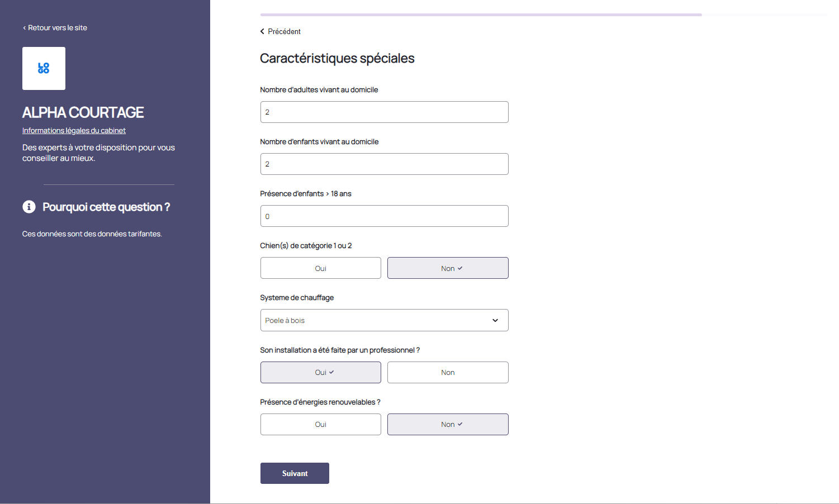Select Non for Chien(s) de catégorie 1 ou 2
This screenshot has height=504, width=839.
pyautogui.click(x=448, y=268)
